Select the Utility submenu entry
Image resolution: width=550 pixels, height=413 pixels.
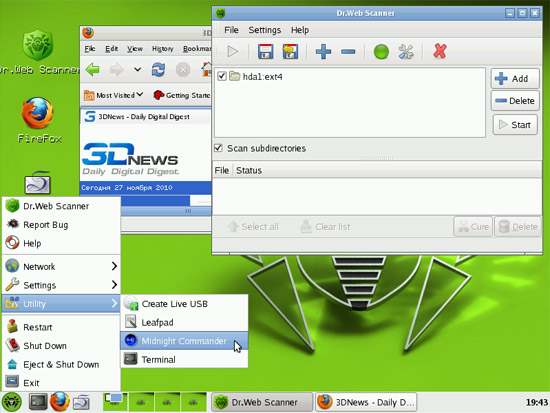tap(61, 304)
